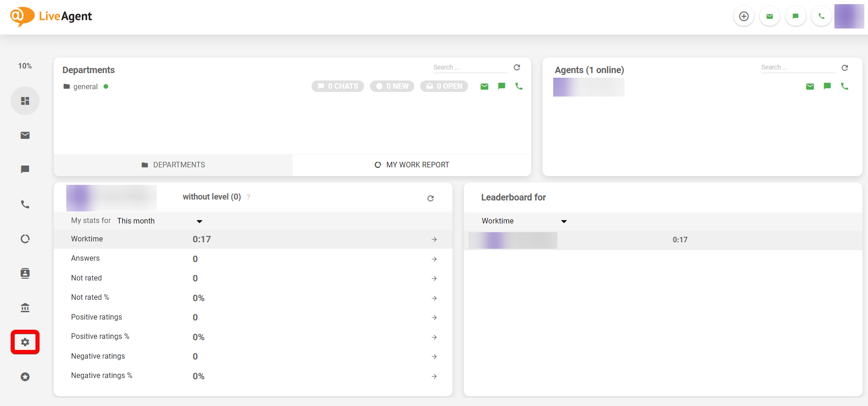
Task: Toggle agent email availability icon
Action: pyautogui.click(x=810, y=86)
